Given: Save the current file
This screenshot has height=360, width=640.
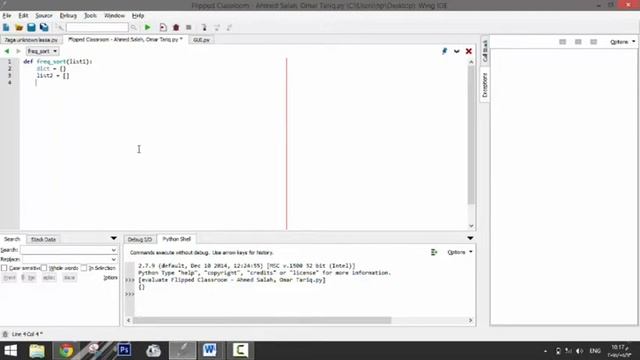Looking at the screenshot, I should pos(31,27).
